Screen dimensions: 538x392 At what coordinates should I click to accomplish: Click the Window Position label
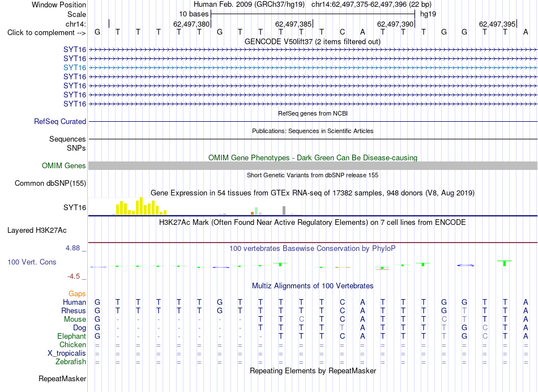click(59, 5)
